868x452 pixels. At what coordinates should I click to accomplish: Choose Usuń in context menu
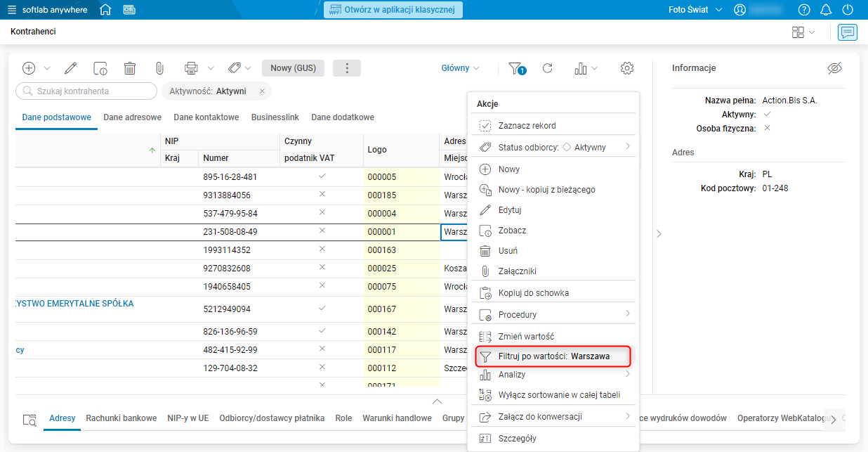tap(553, 251)
